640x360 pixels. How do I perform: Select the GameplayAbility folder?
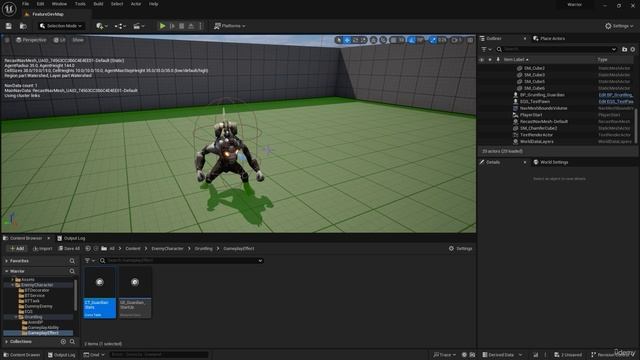click(40, 328)
